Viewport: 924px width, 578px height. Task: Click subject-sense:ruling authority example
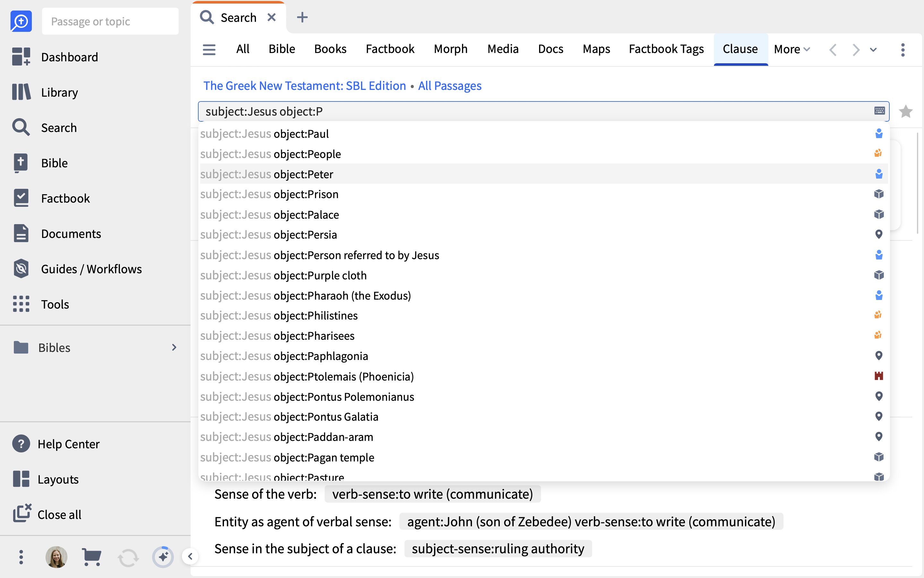498,548
